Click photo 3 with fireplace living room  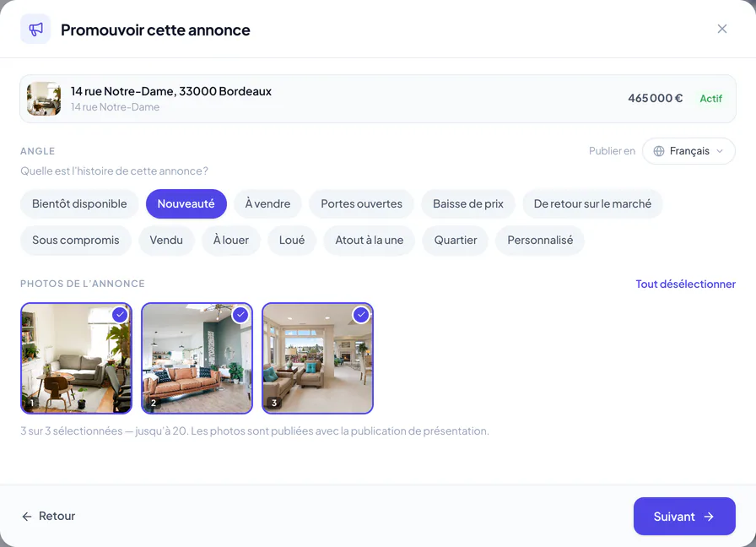coord(317,359)
